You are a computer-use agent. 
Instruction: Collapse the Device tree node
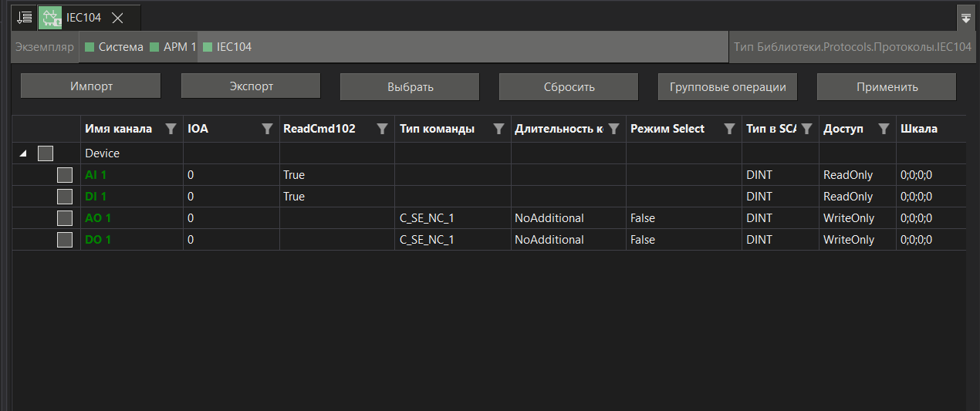[x=23, y=153]
